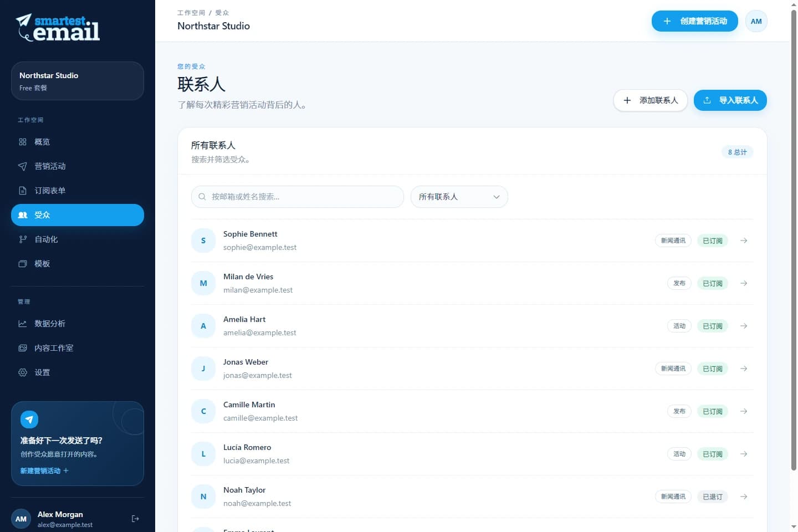
Task: Open Sophie Bennett via arrow icon
Action: click(744, 241)
